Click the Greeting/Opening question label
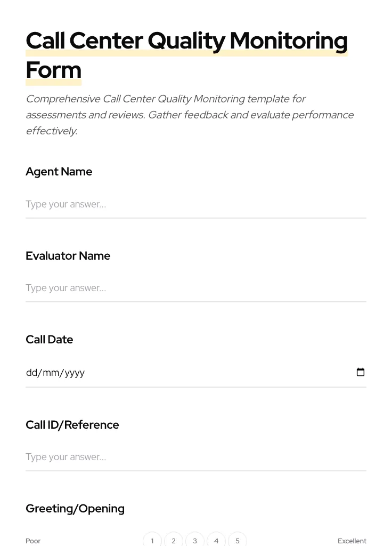This screenshot has height=546, width=392. (75, 509)
